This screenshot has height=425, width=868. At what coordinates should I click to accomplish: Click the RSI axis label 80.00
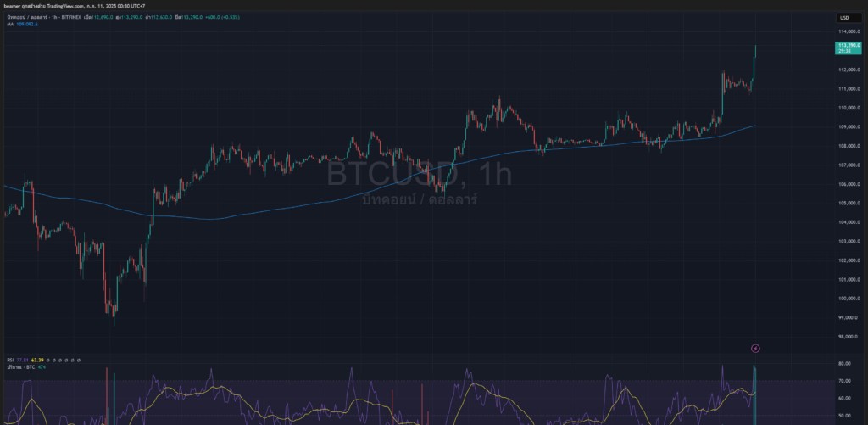[x=845, y=364]
